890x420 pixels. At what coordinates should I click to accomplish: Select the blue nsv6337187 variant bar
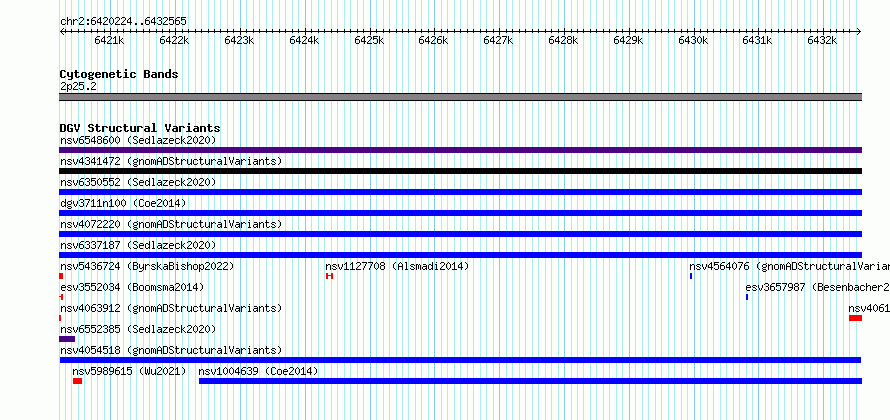(x=460, y=255)
